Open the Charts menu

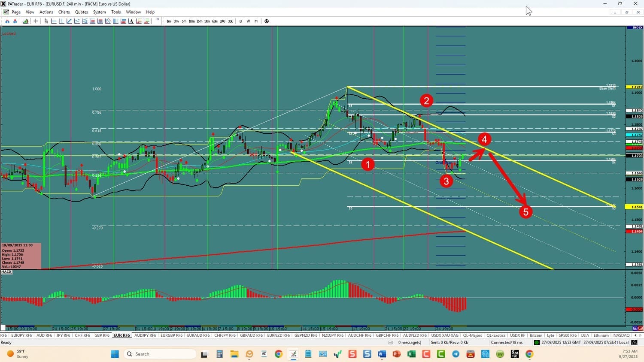tap(64, 12)
